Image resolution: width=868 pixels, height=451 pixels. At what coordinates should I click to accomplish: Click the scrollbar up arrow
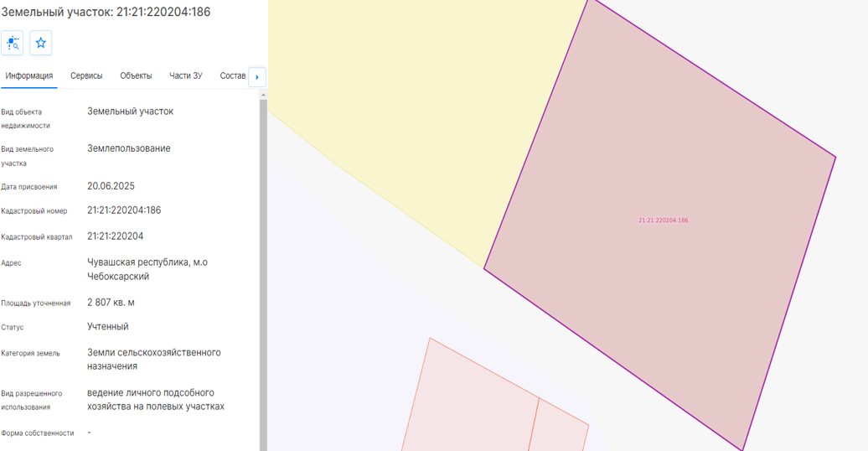click(263, 95)
